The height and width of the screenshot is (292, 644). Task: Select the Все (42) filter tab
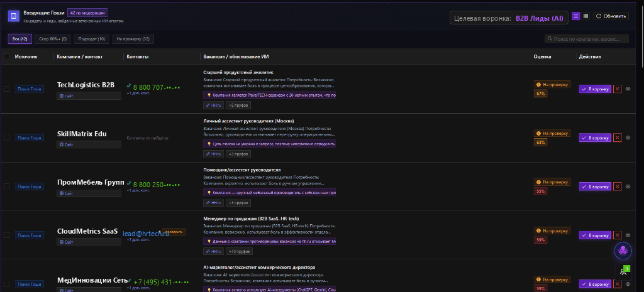coord(19,39)
